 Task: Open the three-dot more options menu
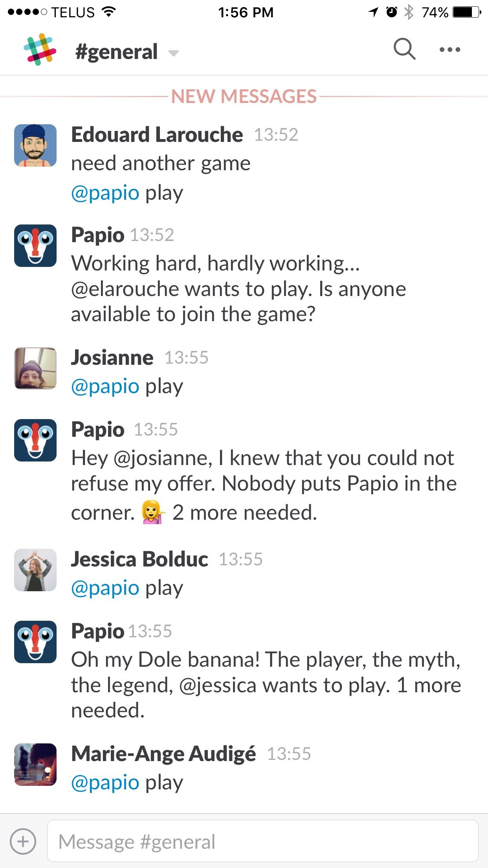(450, 50)
